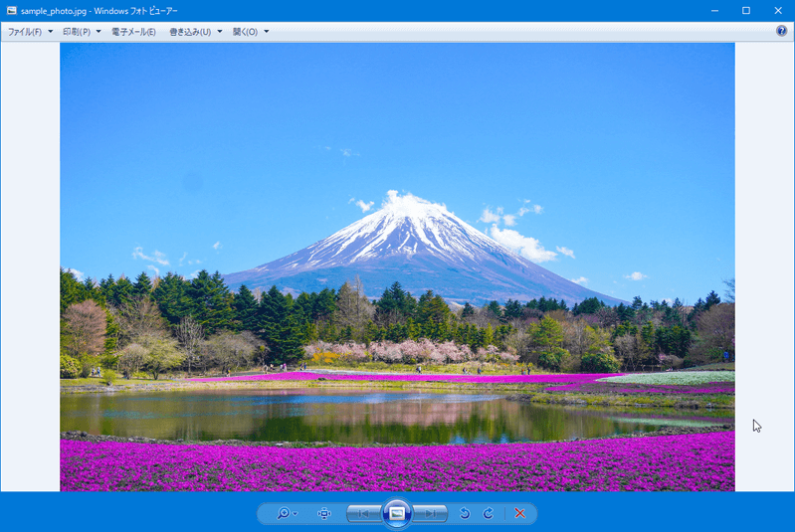The width and height of the screenshot is (795, 532).
Task: Maximize the Windows フォト ビューアー window
Action: [745, 10]
